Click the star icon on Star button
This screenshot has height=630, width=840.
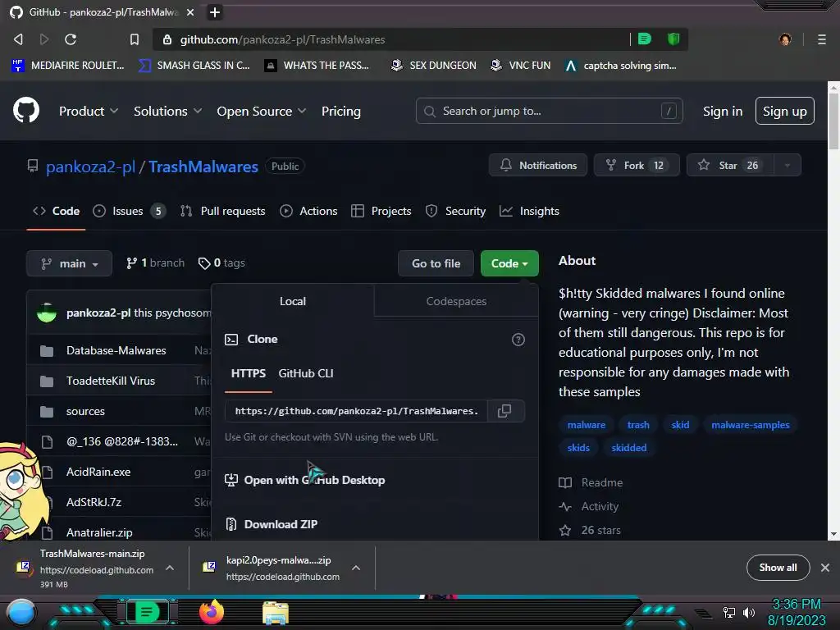point(704,165)
